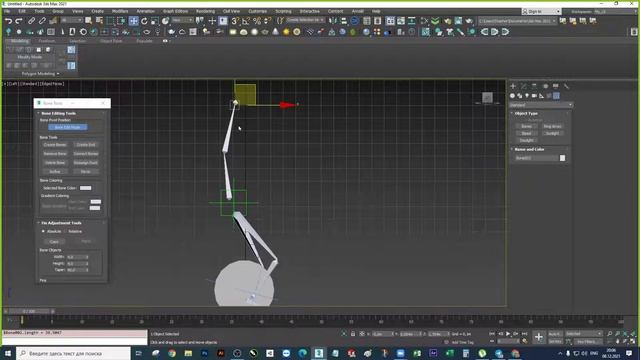Open the project path dropdown in toolbar
The image size is (640, 360).
tap(517, 21)
